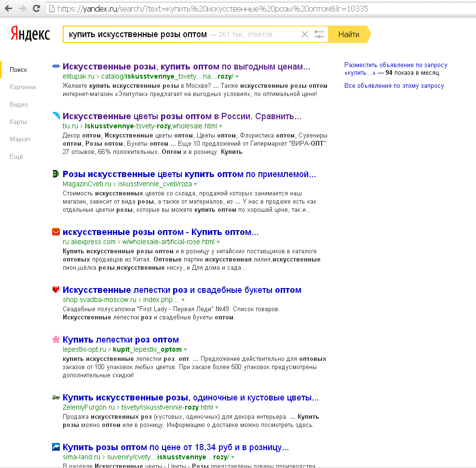Click the AliExpress result favicon

56,232
